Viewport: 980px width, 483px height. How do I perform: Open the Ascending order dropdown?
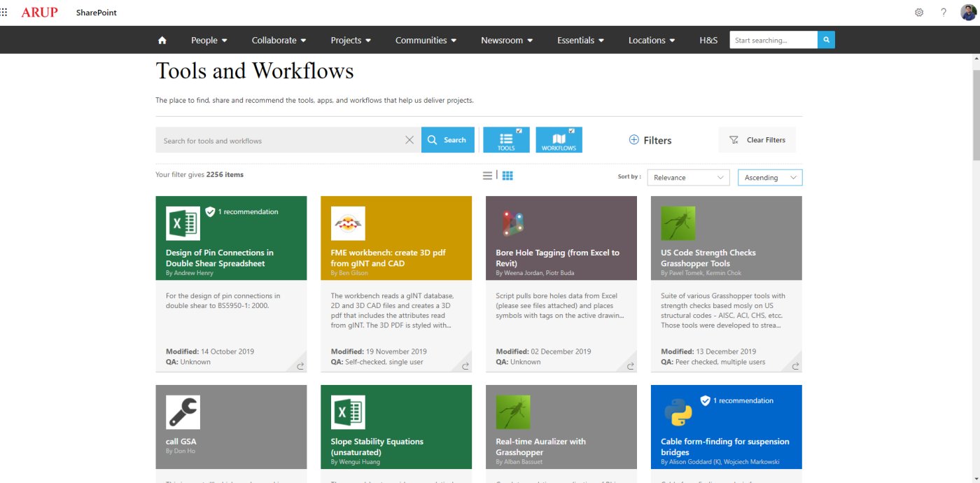770,178
